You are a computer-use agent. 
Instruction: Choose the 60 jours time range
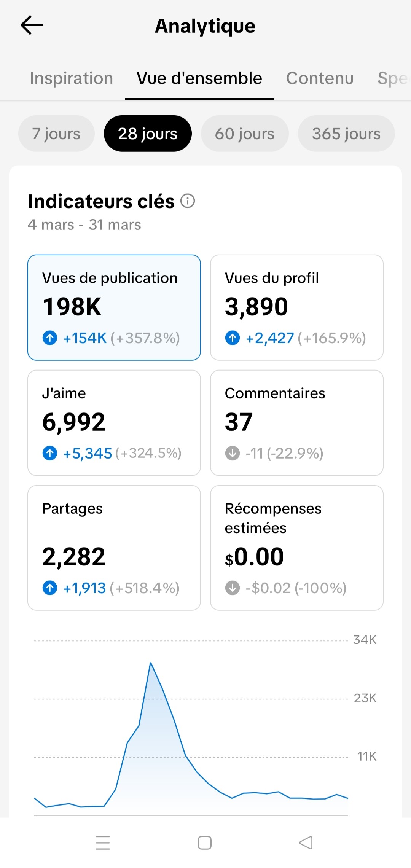pyautogui.click(x=245, y=134)
